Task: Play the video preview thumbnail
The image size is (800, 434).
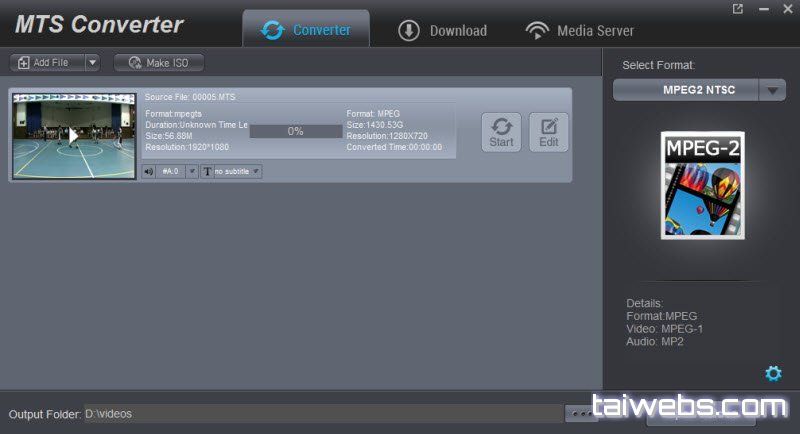Action: (73, 135)
